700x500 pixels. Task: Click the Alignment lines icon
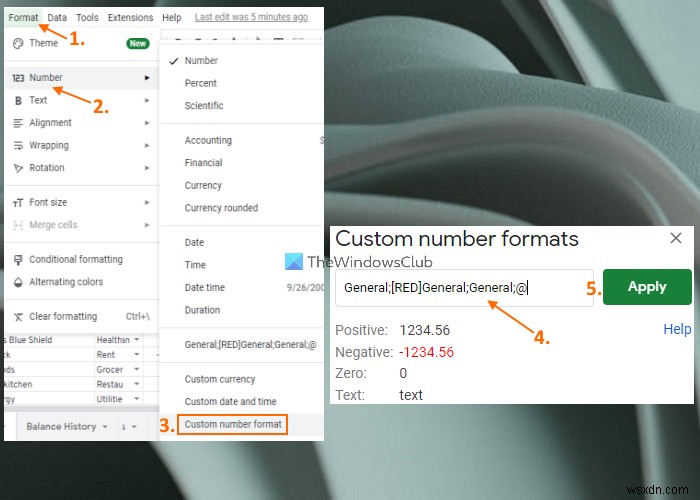[18, 123]
